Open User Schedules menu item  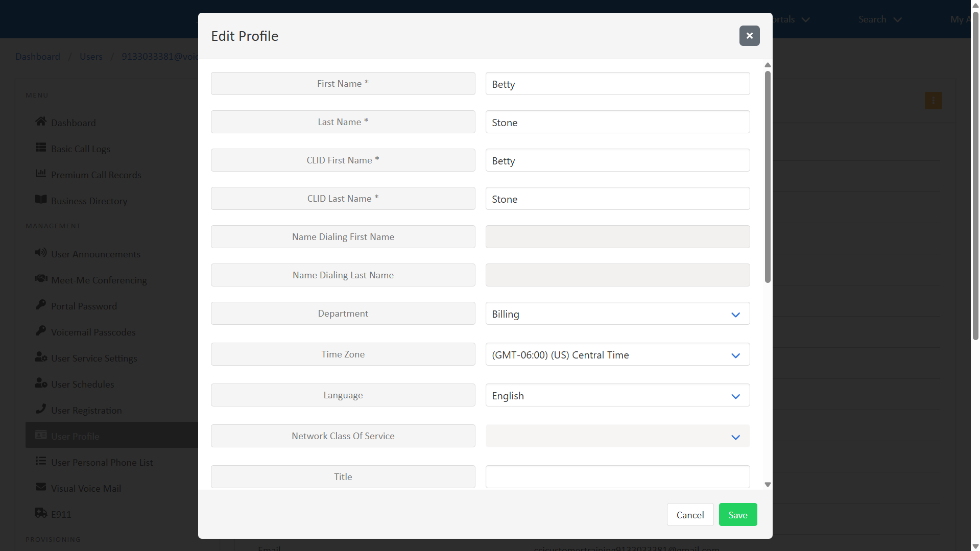pos(82,384)
